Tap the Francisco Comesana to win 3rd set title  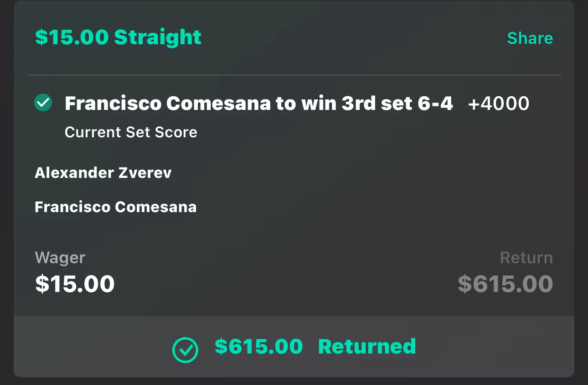click(x=258, y=104)
